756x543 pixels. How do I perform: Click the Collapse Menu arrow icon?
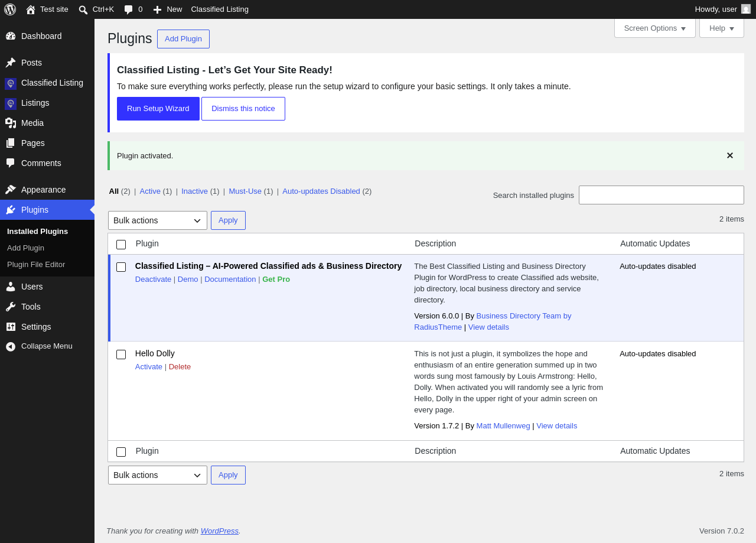click(11, 346)
